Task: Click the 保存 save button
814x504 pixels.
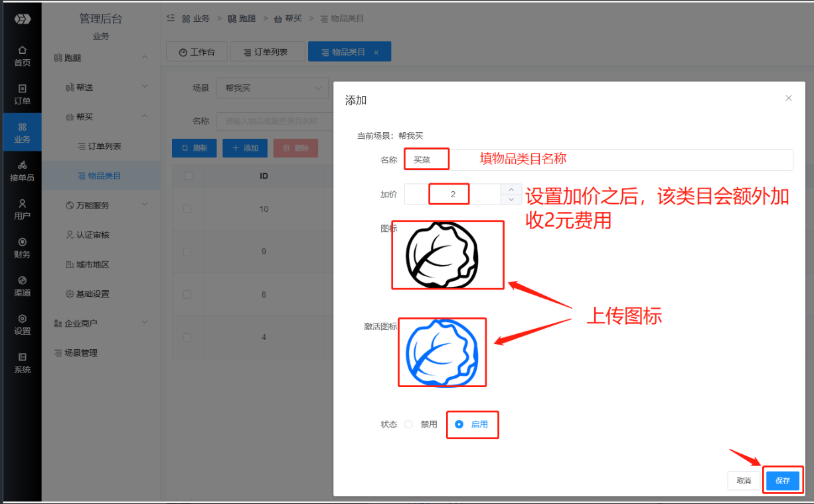Action: pyautogui.click(x=782, y=481)
